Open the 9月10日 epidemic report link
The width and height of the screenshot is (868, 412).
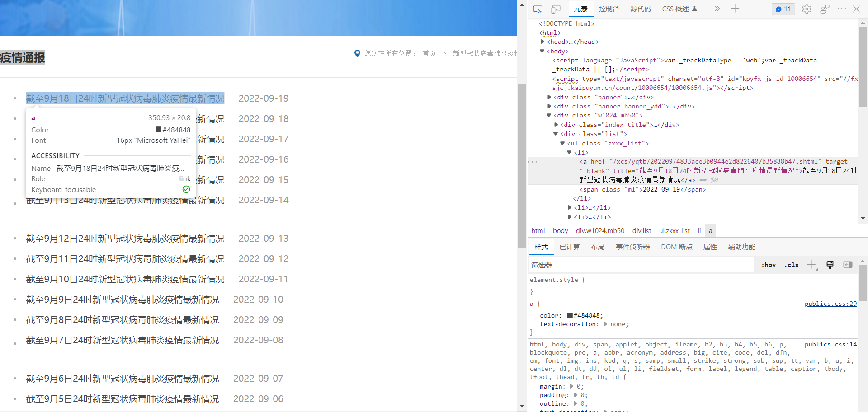pos(125,279)
